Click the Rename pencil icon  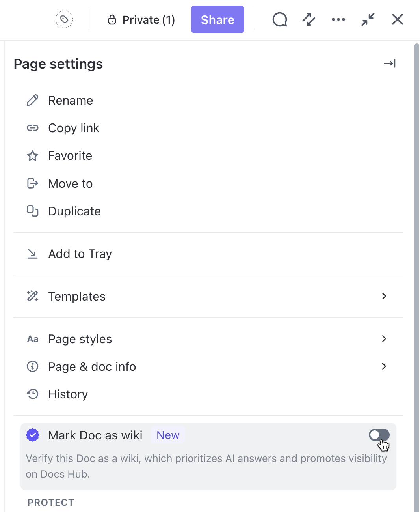coord(32,100)
